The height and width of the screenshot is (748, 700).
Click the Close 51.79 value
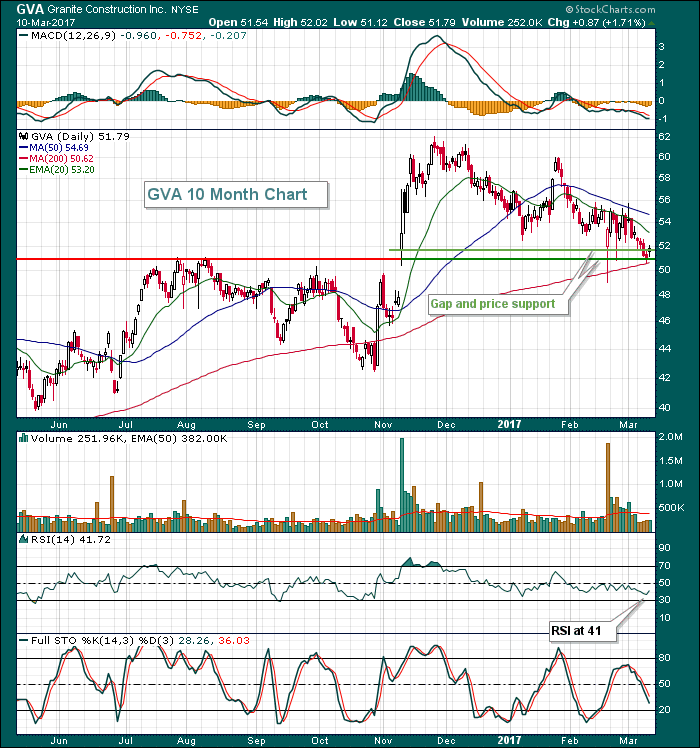(424, 22)
